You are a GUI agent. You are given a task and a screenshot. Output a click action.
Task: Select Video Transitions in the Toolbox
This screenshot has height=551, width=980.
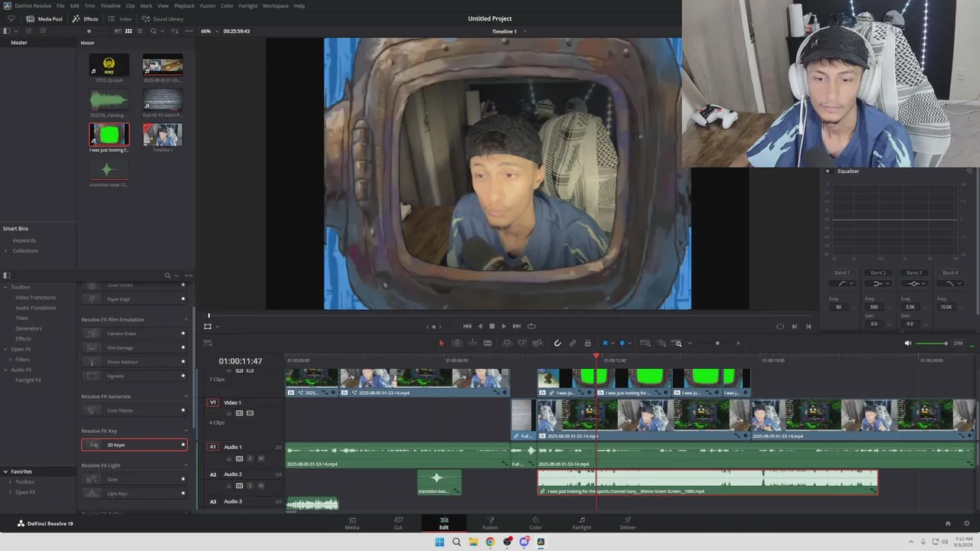coord(35,297)
